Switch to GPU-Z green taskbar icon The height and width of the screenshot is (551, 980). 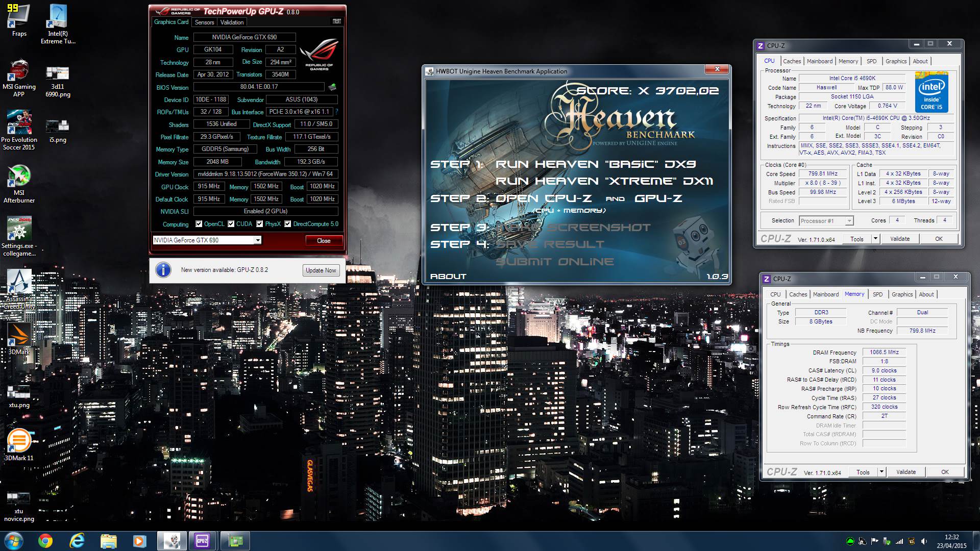(235, 541)
